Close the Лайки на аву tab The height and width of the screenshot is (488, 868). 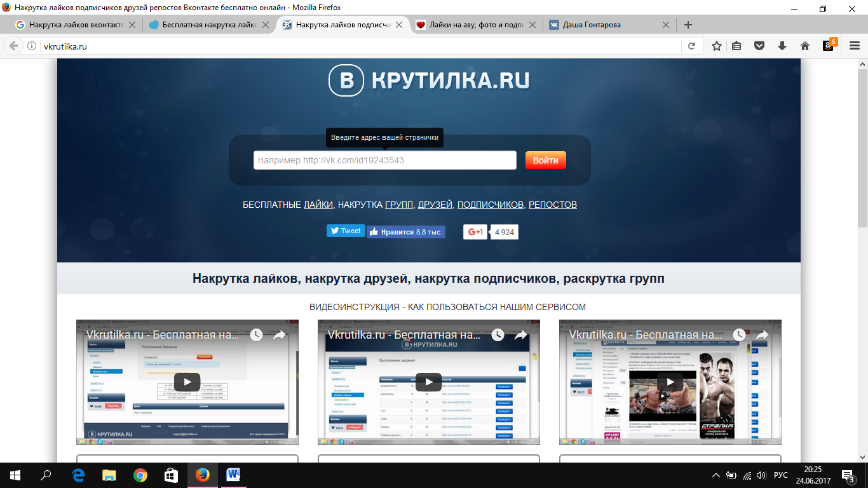click(532, 25)
